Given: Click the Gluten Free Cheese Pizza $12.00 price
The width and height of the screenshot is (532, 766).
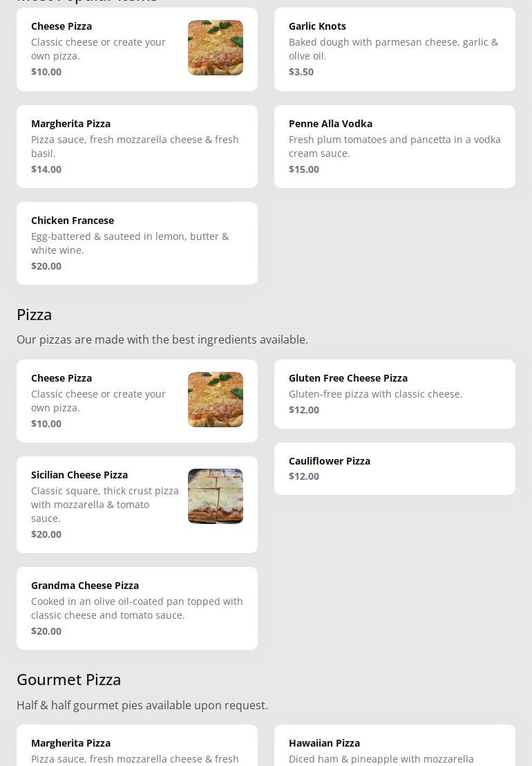Looking at the screenshot, I should (x=304, y=410).
